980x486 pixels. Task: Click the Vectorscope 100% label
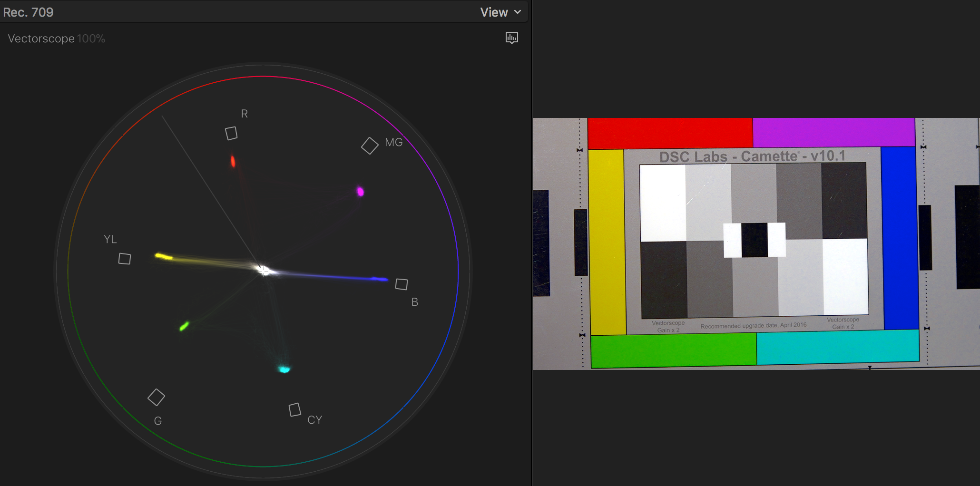point(56,39)
